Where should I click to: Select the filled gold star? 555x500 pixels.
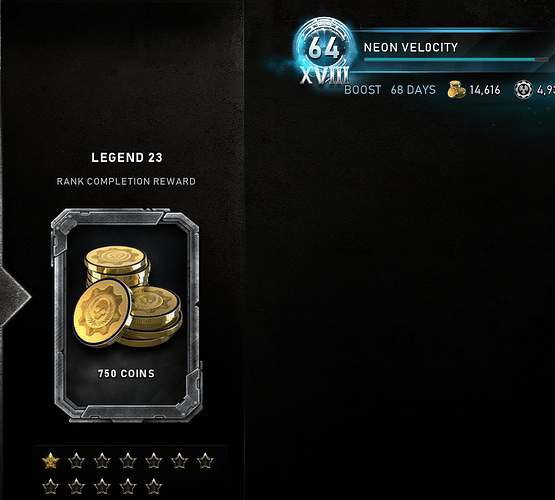coord(51,461)
